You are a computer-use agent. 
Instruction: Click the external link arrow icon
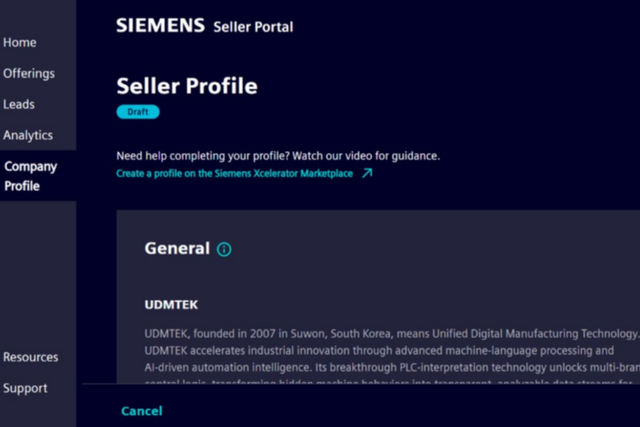click(x=367, y=173)
